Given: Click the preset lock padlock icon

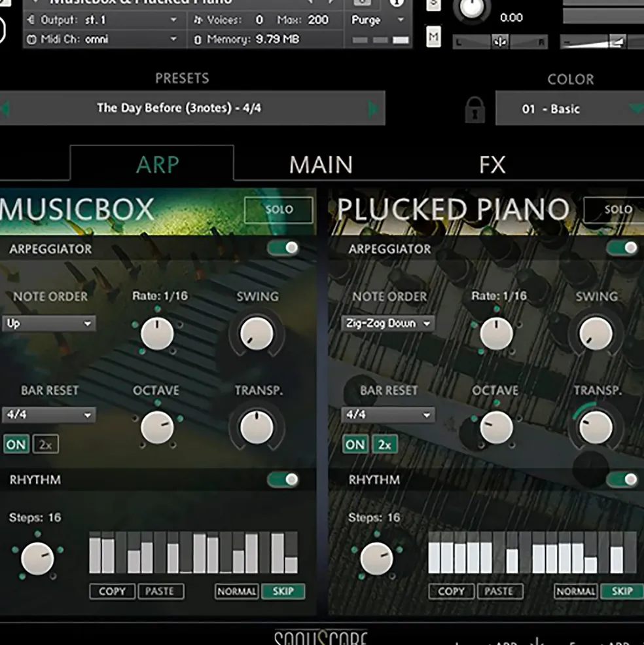Looking at the screenshot, I should coord(474,109).
